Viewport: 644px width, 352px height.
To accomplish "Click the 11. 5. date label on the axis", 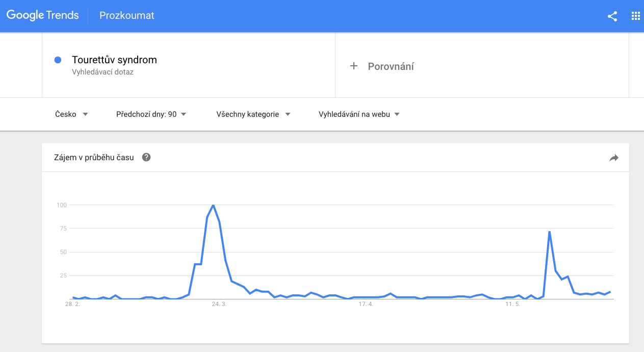I will pyautogui.click(x=512, y=304).
